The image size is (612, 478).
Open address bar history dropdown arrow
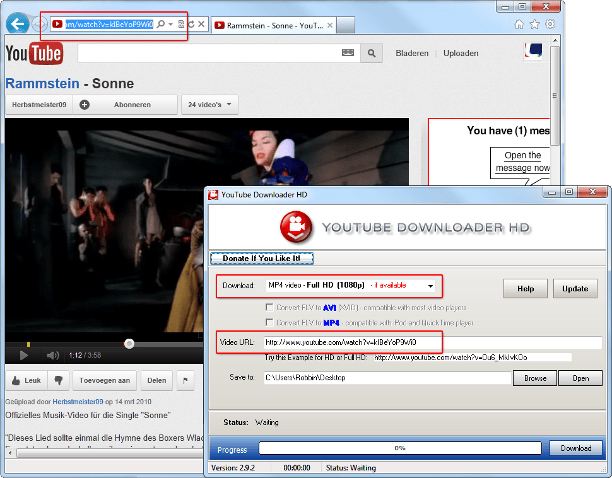click(171, 24)
